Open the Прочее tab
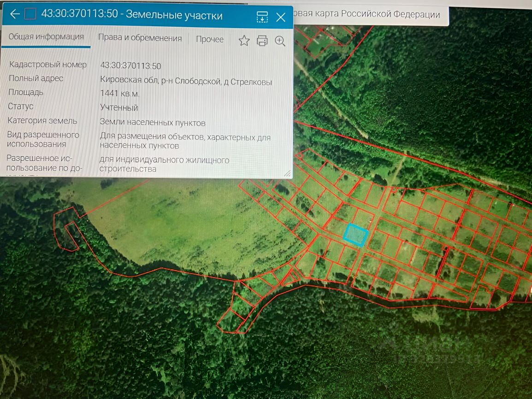Screen dimensions: 532x399 [210, 39]
